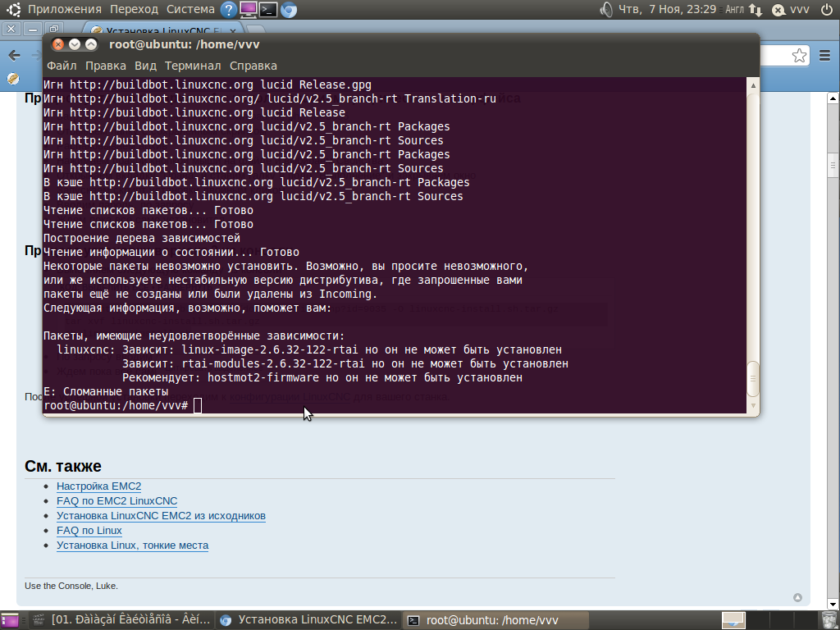Go back in the Chromium browser
This screenshot has height=630, width=840.
(15, 55)
